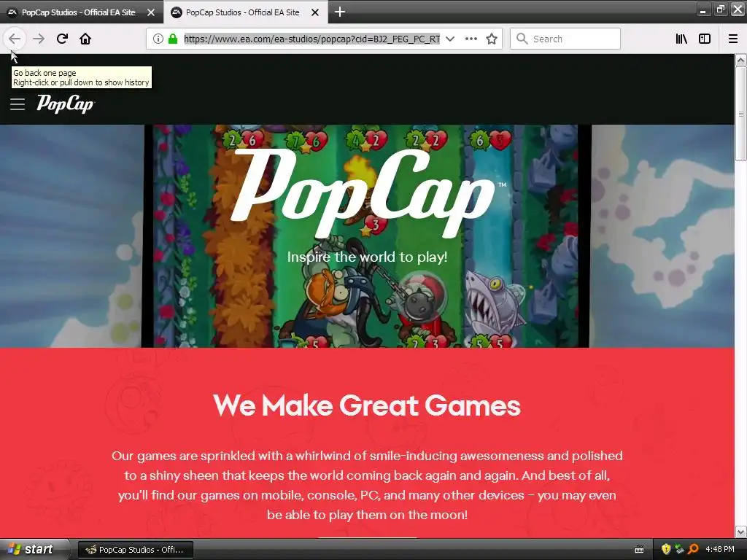Close the first PopCap Studios tab
This screenshot has height=560, width=747.
pyautogui.click(x=151, y=12)
